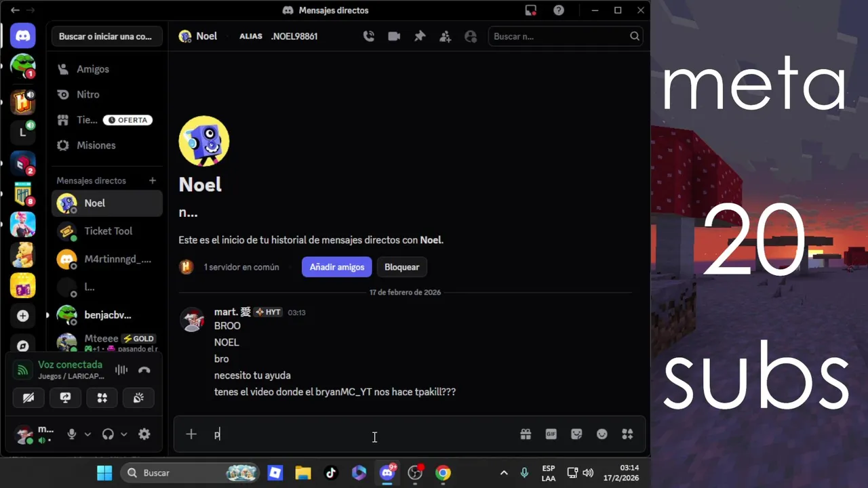868x488 pixels.
Task: Switch ESP LAA keyboard language
Action: tap(549, 473)
